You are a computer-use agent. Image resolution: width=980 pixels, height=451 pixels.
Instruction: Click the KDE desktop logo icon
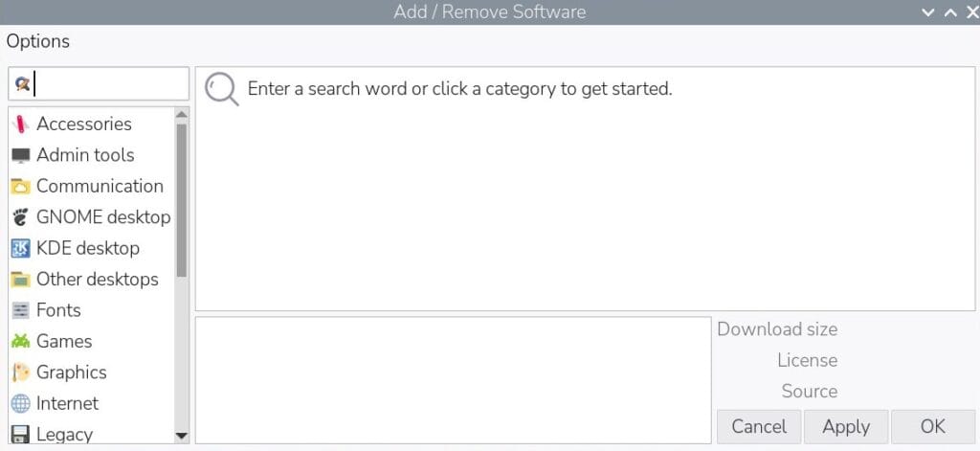(x=20, y=249)
